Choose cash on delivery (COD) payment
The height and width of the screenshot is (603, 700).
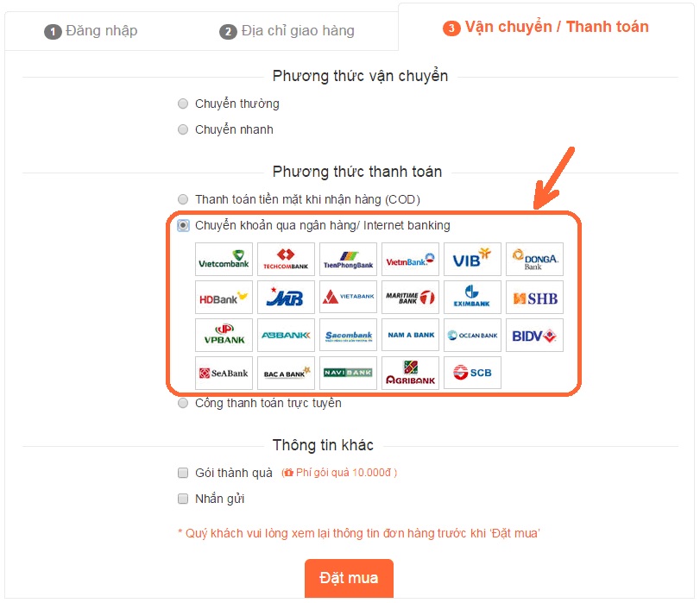click(183, 199)
